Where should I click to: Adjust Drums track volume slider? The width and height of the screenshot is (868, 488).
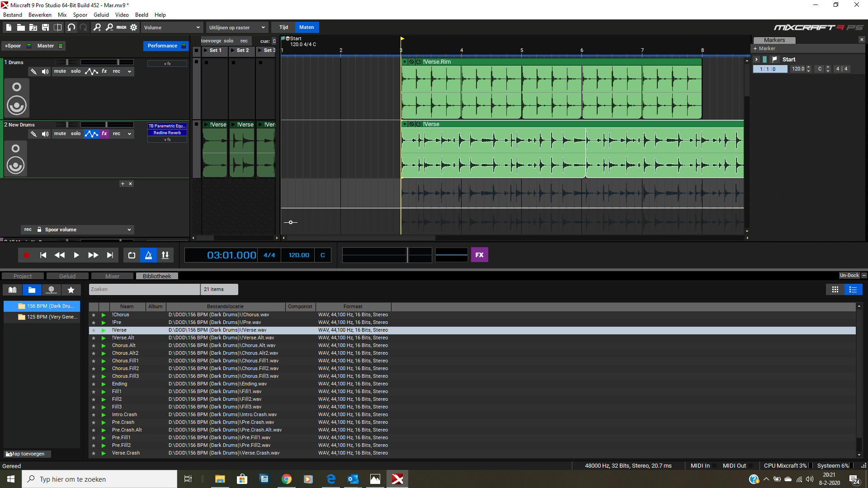107,62
